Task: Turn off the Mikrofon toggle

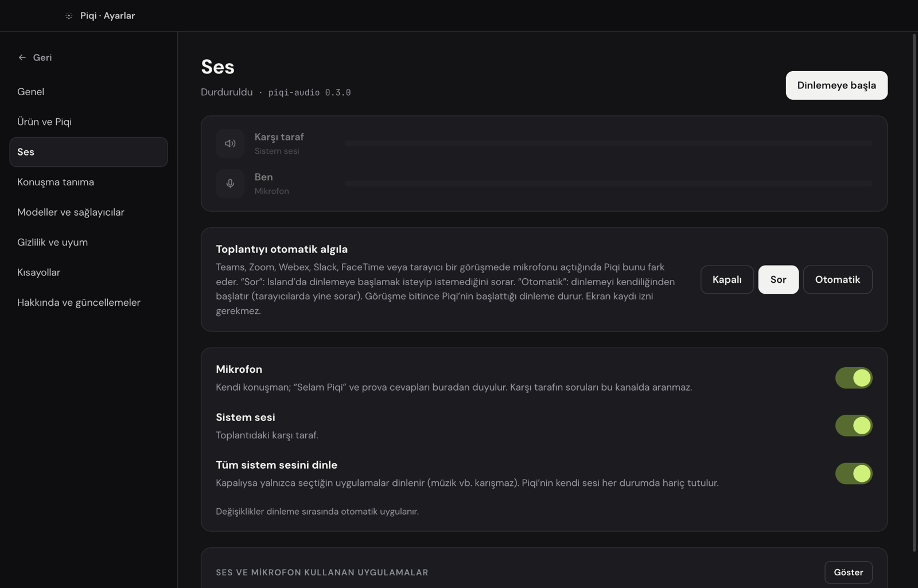Action: pyautogui.click(x=854, y=378)
